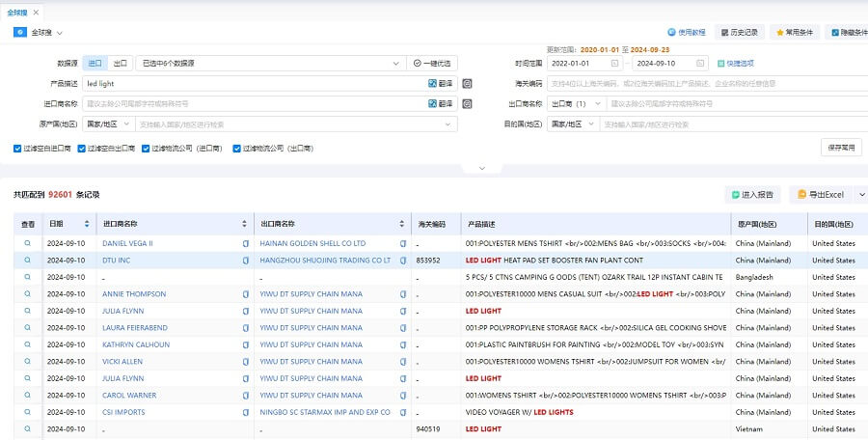Copy exporter name HAINAN GOLDEN SHELL CO LTD
Viewport: 868px width, 440px height.
(x=403, y=243)
